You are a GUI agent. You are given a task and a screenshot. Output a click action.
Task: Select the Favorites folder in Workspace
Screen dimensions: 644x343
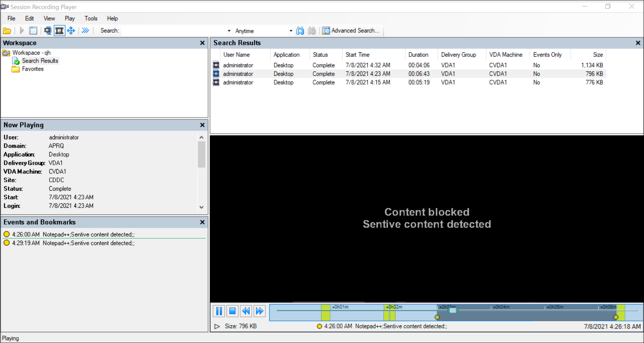point(32,69)
